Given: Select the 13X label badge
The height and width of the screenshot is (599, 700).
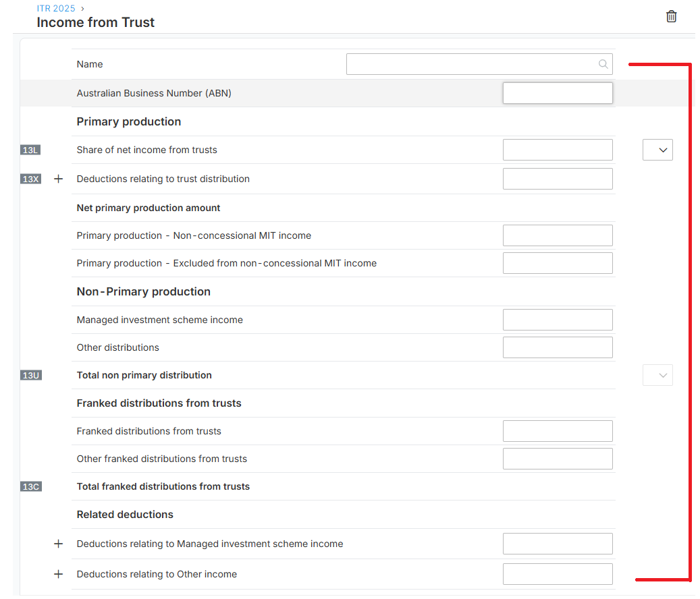Looking at the screenshot, I should click(31, 179).
